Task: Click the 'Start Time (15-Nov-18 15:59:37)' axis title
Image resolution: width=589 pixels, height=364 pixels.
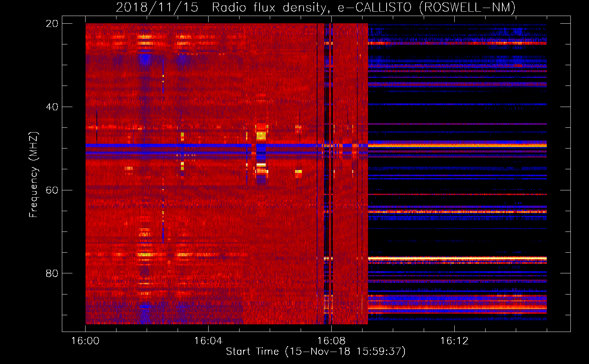Action: pos(316,352)
